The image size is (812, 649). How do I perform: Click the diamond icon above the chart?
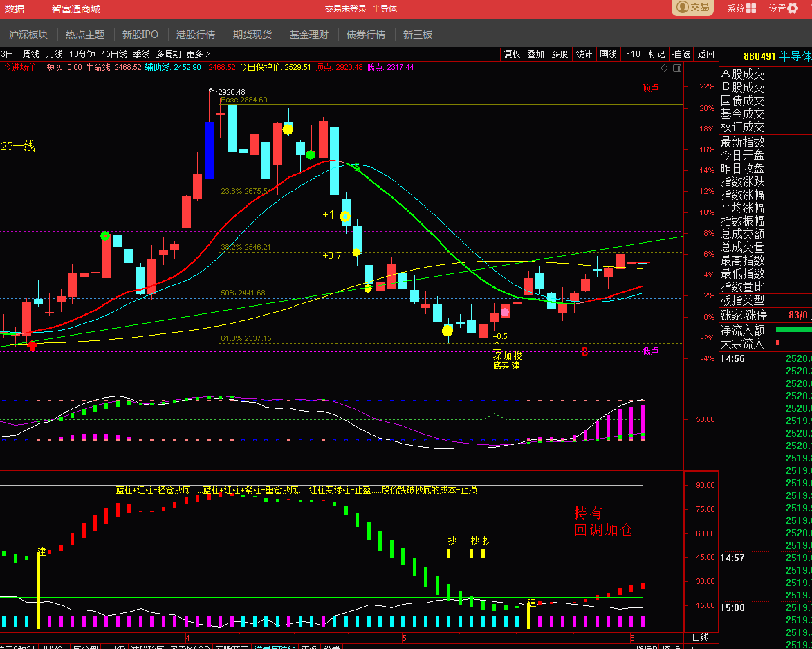(665, 68)
